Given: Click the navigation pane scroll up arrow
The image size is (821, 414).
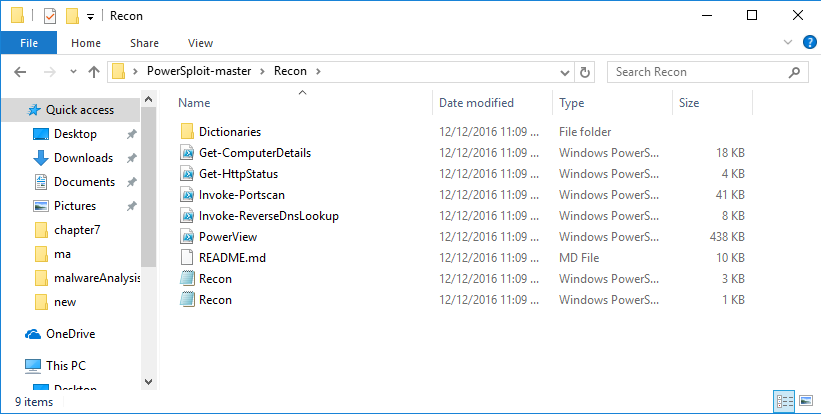Looking at the screenshot, I should coord(148,99).
